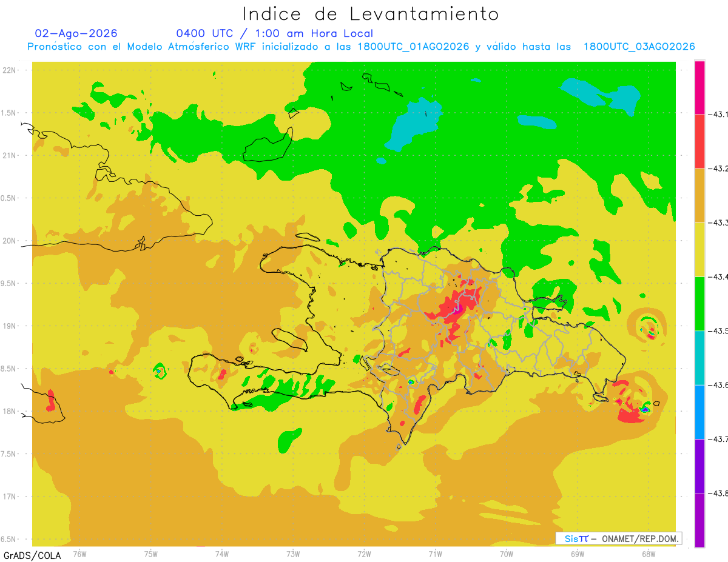Click the '1800UTC_03AGO2026' valid-until time
728x562 pixels.
[639, 47]
